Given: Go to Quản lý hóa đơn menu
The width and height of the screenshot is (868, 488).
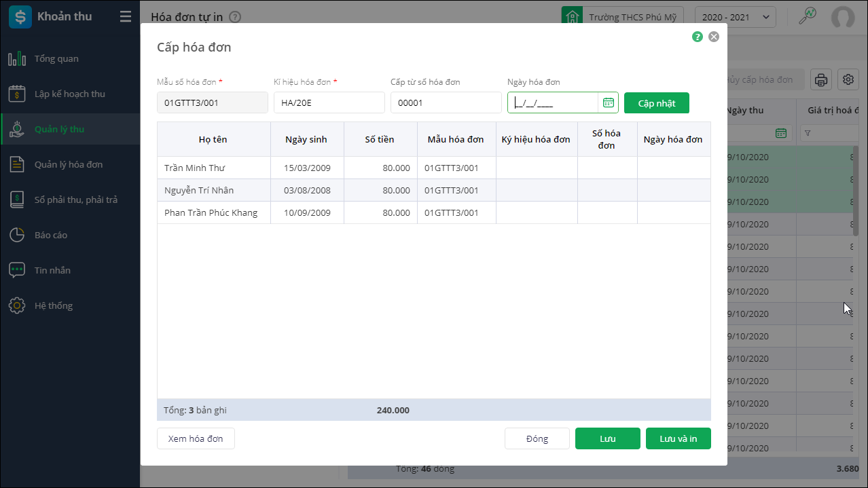Looking at the screenshot, I should [x=69, y=164].
